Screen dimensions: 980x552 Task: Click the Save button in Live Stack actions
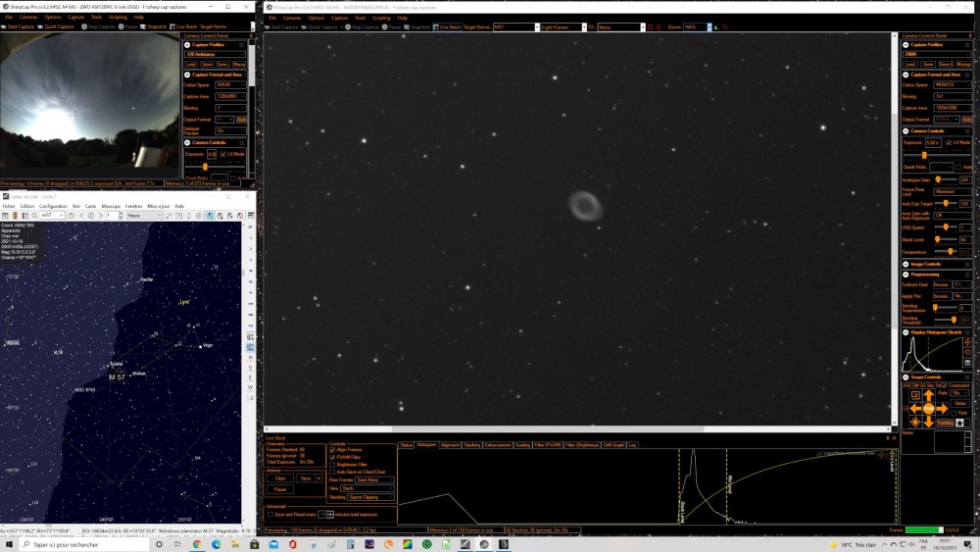(x=306, y=478)
